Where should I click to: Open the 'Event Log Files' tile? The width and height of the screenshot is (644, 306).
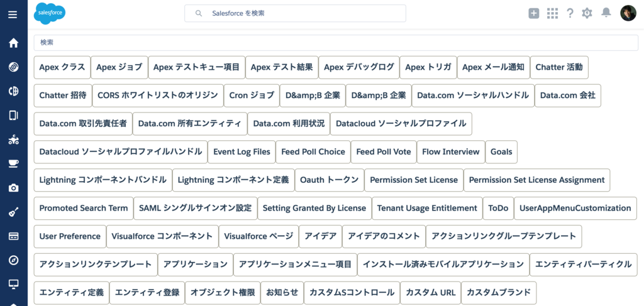pos(242,152)
